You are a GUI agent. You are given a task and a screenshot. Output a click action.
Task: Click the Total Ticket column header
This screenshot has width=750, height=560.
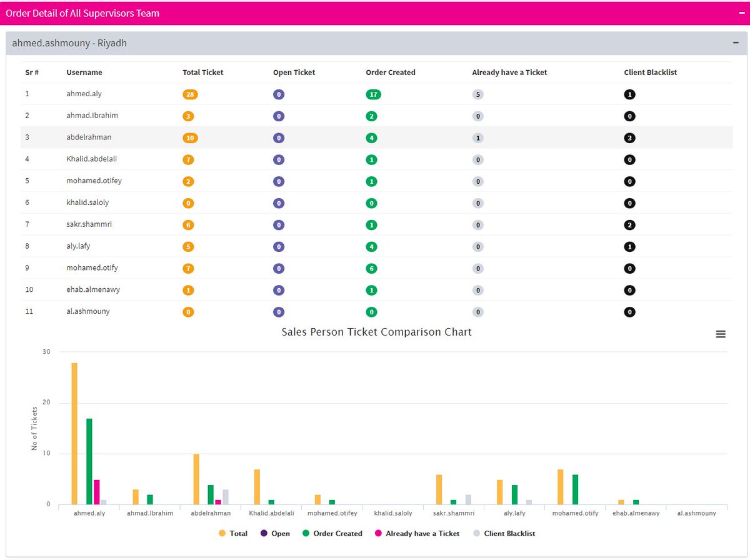click(203, 72)
